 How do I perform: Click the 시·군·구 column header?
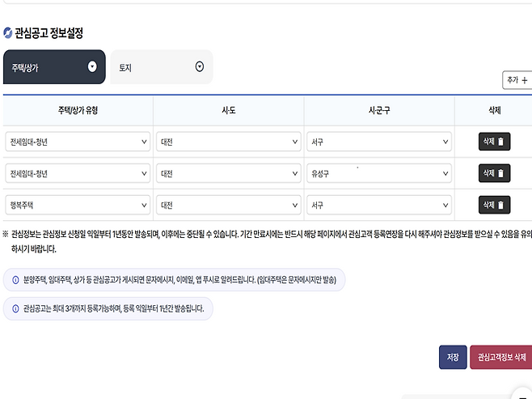(x=379, y=110)
